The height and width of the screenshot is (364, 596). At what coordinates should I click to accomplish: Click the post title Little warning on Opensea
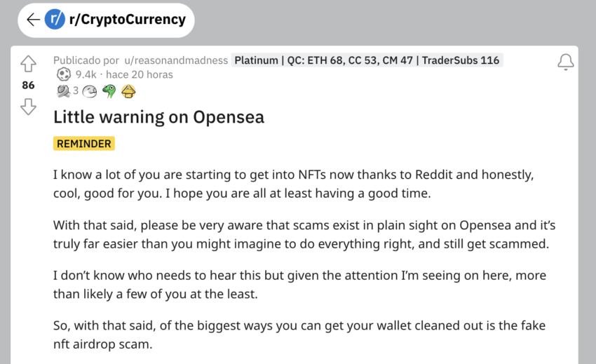(158, 117)
